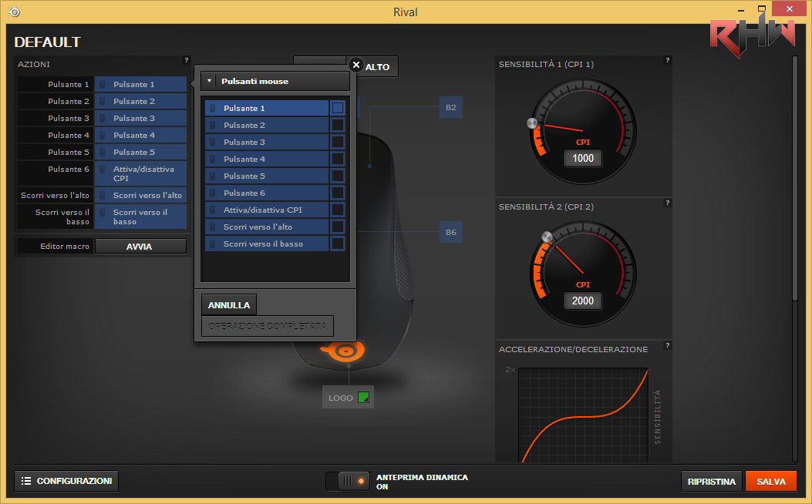The width and height of the screenshot is (812, 504).
Task: Open action assignment for Pulsante 4 in Azioni
Action: pyautogui.click(x=140, y=135)
